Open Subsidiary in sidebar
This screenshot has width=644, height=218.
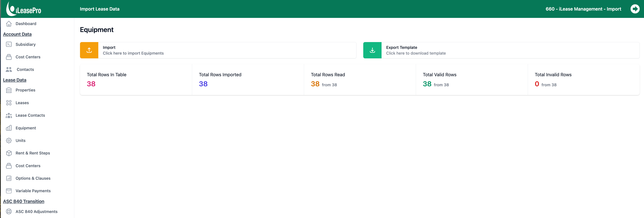click(x=25, y=44)
